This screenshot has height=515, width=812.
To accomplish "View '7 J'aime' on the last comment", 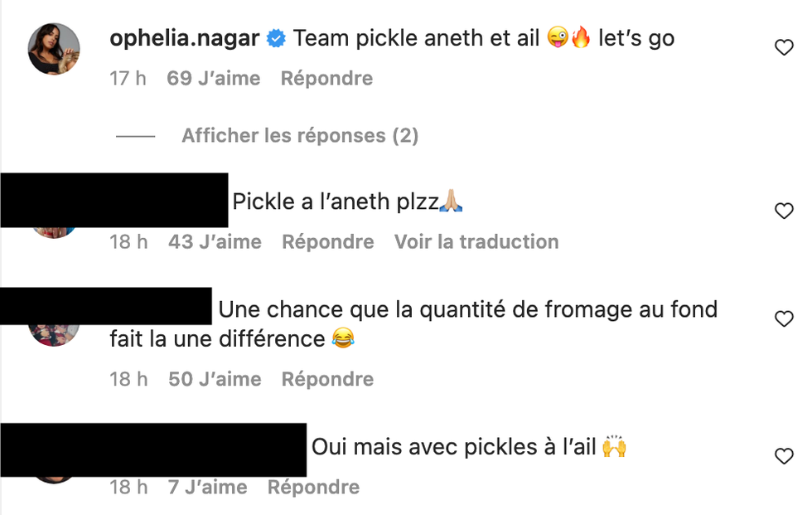I will [206, 487].
